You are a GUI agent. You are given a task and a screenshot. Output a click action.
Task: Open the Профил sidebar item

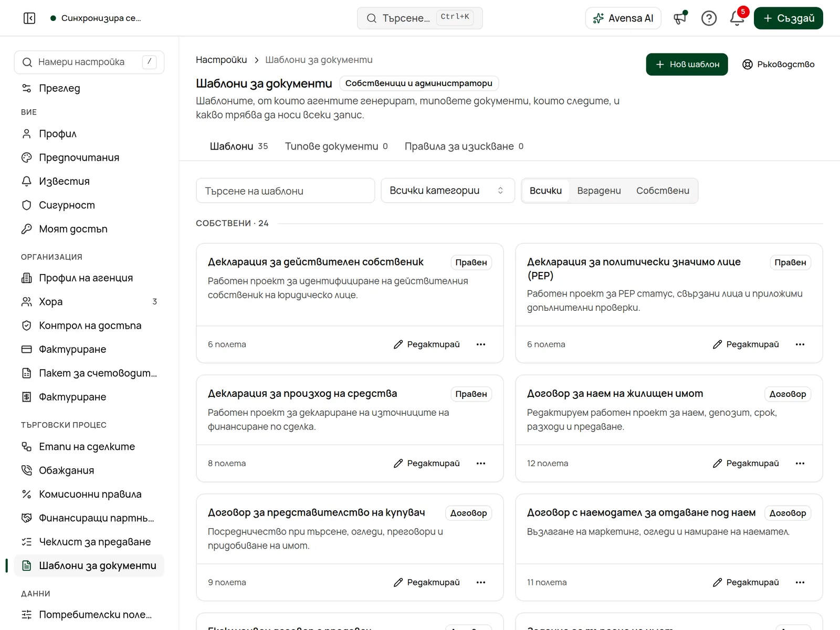pos(89,133)
